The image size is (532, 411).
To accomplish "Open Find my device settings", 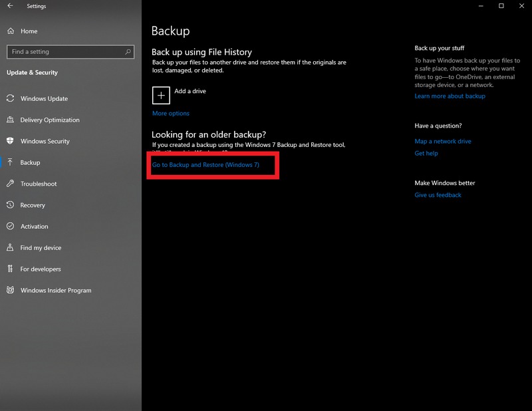I will (x=41, y=247).
